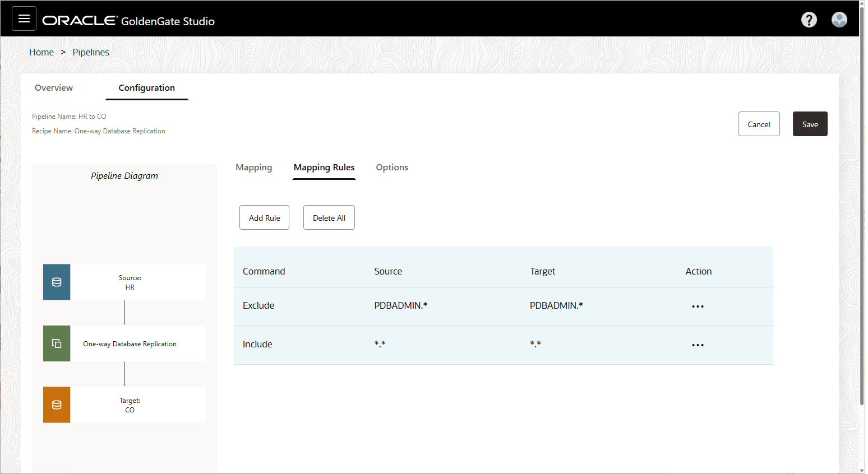Open actions menu for Exclude rule
Image resolution: width=868 pixels, height=474 pixels.
[x=698, y=306]
